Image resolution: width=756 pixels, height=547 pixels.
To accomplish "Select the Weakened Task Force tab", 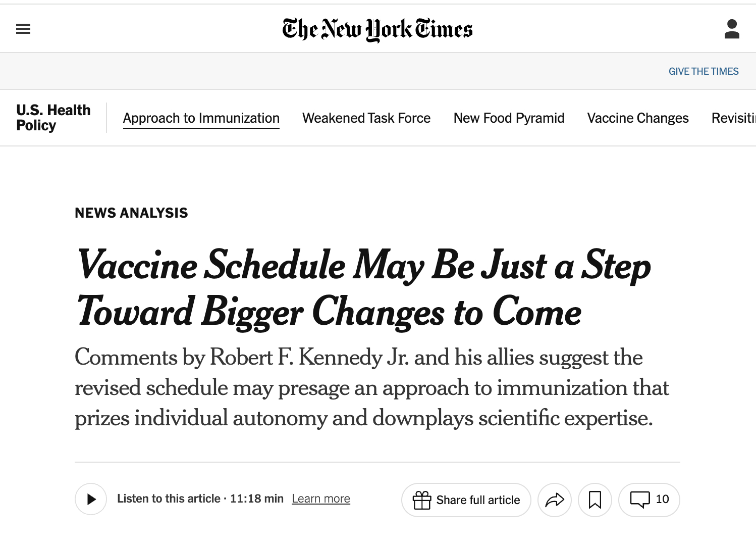I will 366,118.
